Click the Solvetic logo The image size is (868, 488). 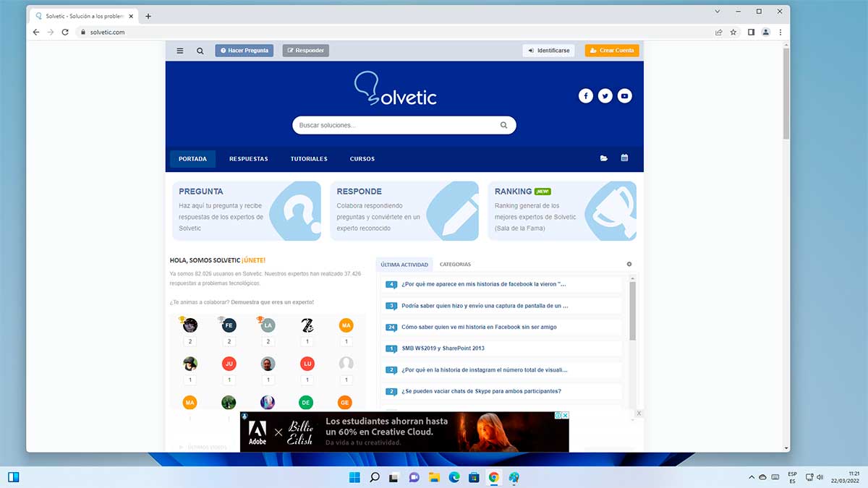[396, 90]
